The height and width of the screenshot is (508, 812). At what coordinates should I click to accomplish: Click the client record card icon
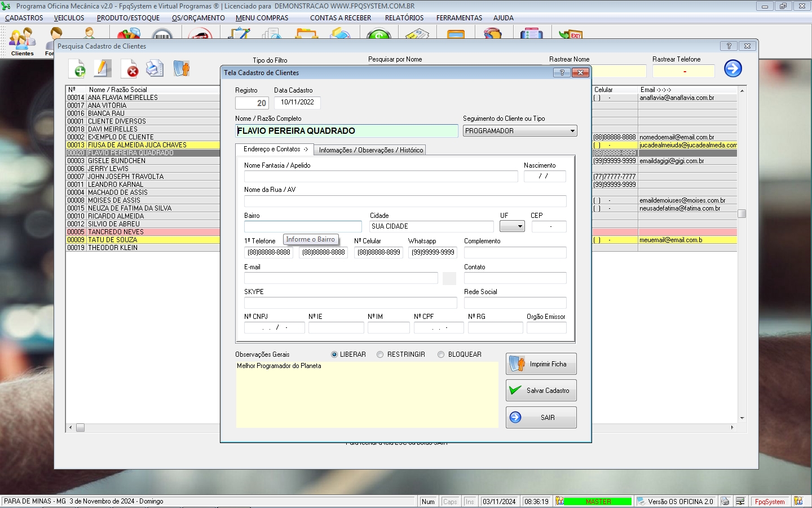point(181,69)
